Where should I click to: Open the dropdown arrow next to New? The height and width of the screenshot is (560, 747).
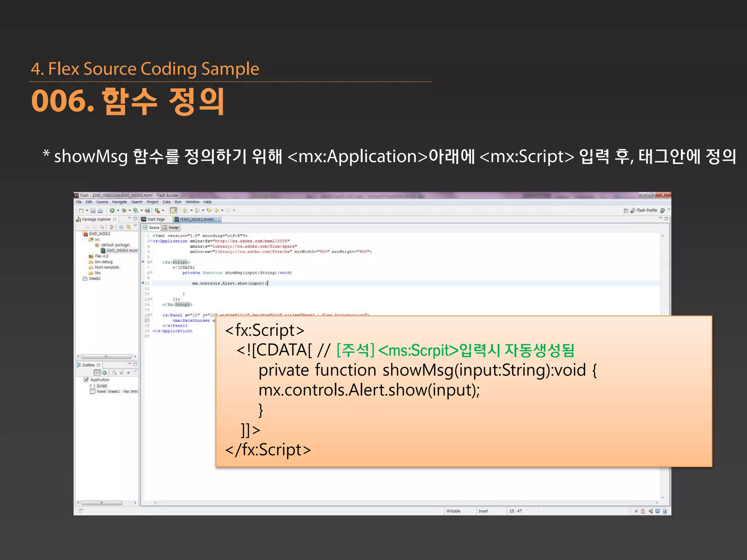[x=87, y=210]
